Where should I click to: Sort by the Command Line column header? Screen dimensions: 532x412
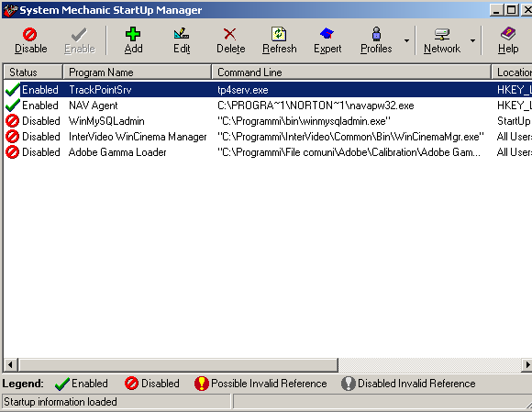pyautogui.click(x=351, y=72)
